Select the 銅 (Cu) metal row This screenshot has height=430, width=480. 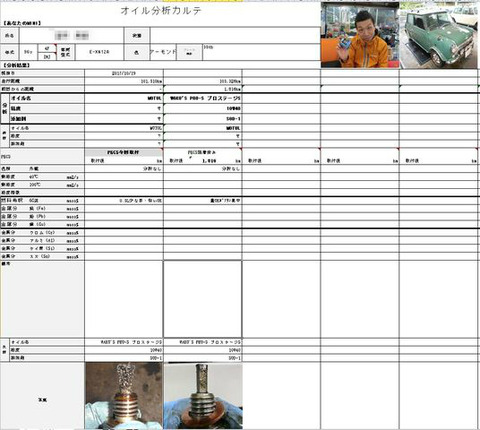pyautogui.click(x=42, y=224)
